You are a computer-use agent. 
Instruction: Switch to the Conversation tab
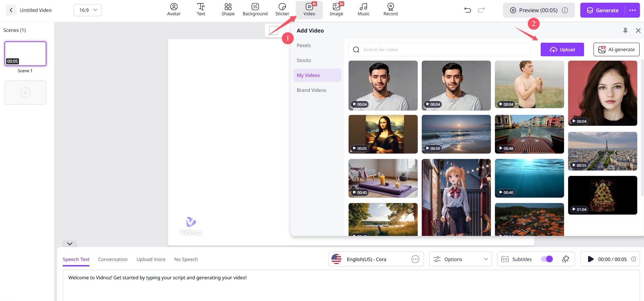tap(113, 259)
